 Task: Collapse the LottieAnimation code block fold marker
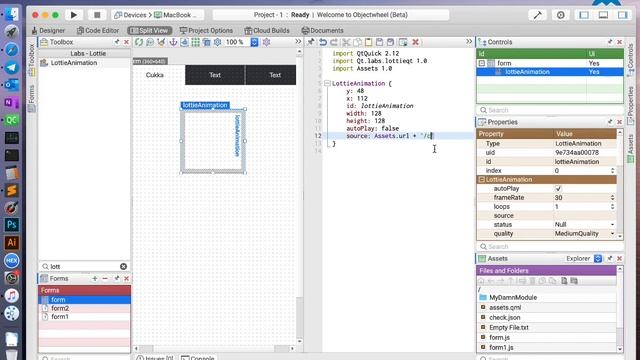pos(327,83)
